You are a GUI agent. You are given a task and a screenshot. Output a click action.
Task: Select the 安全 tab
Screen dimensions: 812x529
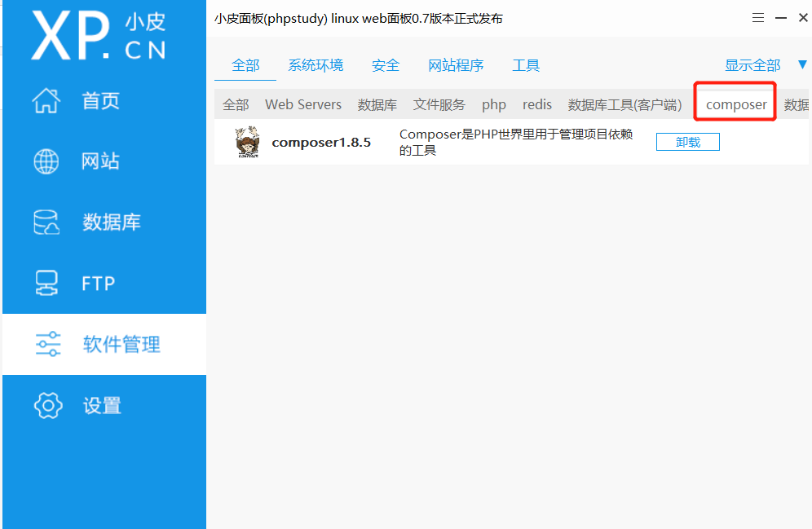[x=385, y=64]
